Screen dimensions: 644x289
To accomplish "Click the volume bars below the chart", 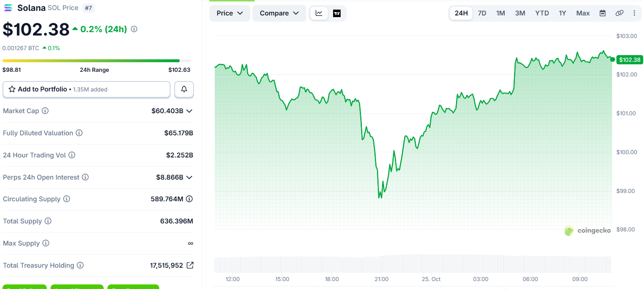I will tap(413, 264).
